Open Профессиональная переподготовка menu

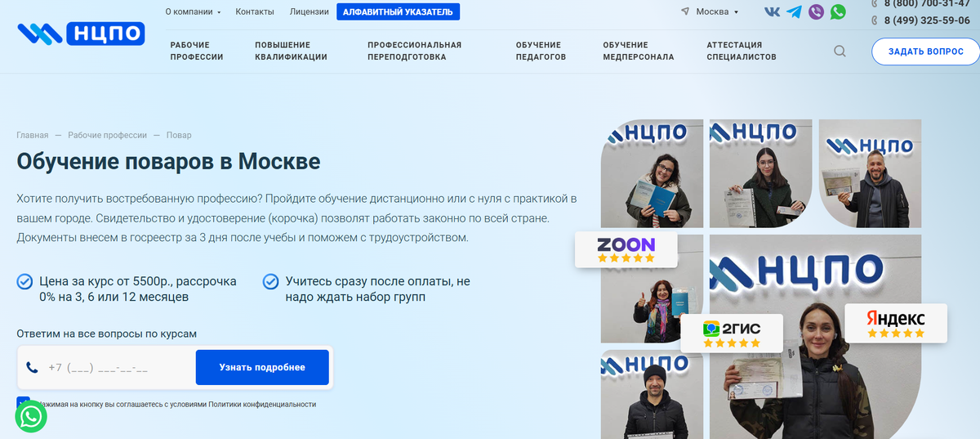pyautogui.click(x=414, y=51)
